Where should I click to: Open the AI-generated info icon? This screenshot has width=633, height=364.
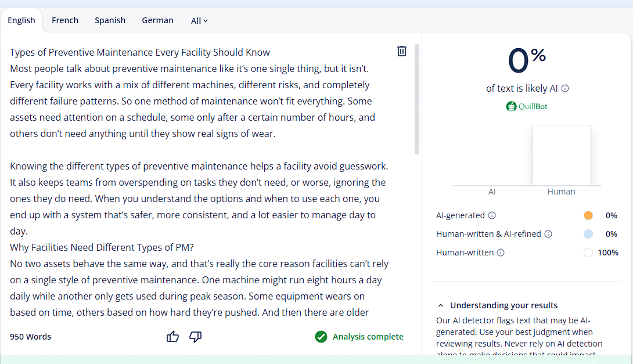492,215
